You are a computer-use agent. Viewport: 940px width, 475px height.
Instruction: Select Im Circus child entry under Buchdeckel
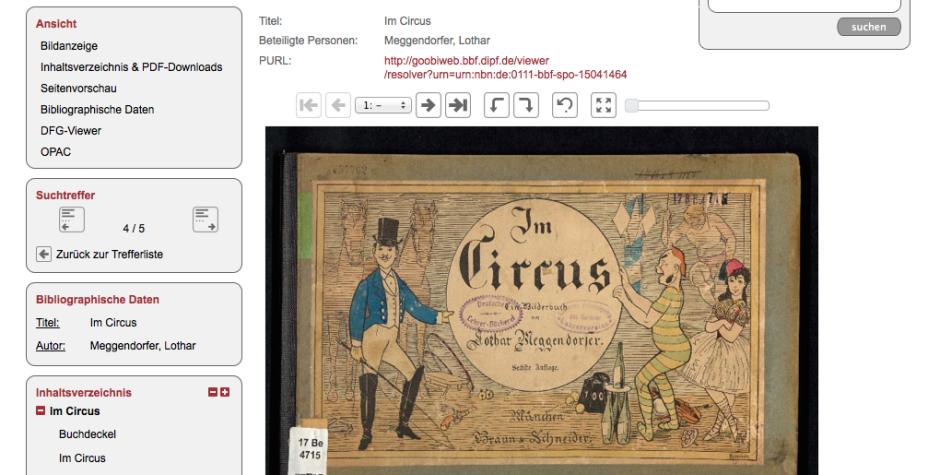coord(82,458)
